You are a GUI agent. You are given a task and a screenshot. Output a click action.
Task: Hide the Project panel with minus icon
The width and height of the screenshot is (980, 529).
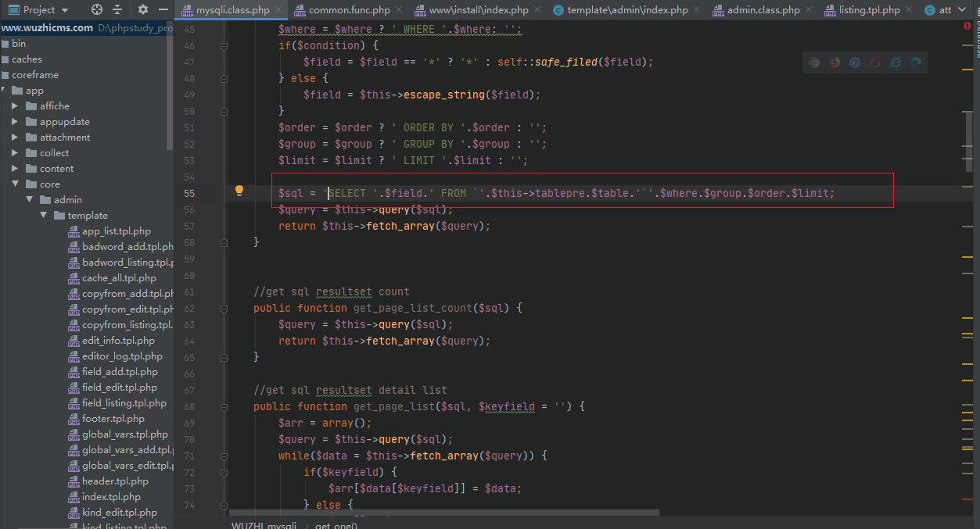pos(163,10)
